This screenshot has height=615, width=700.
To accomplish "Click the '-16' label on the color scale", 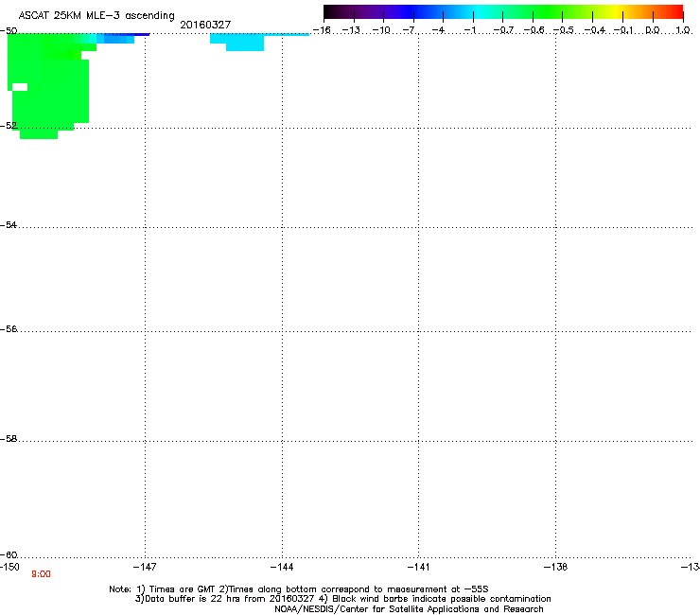I will (322, 30).
